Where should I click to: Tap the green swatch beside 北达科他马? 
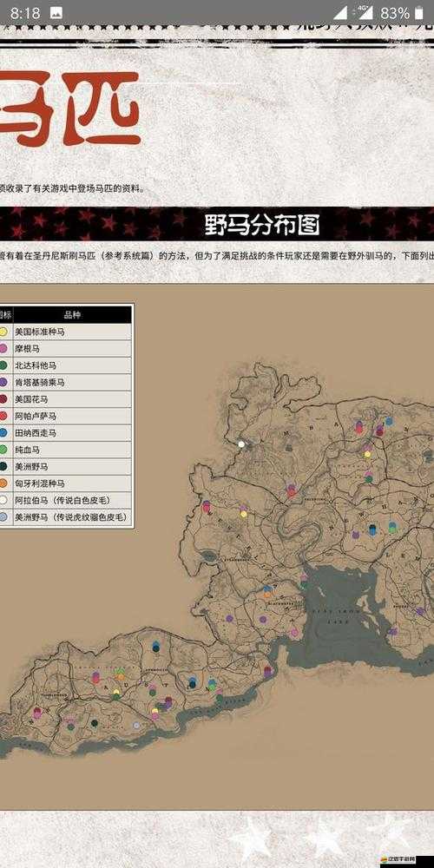point(3,365)
